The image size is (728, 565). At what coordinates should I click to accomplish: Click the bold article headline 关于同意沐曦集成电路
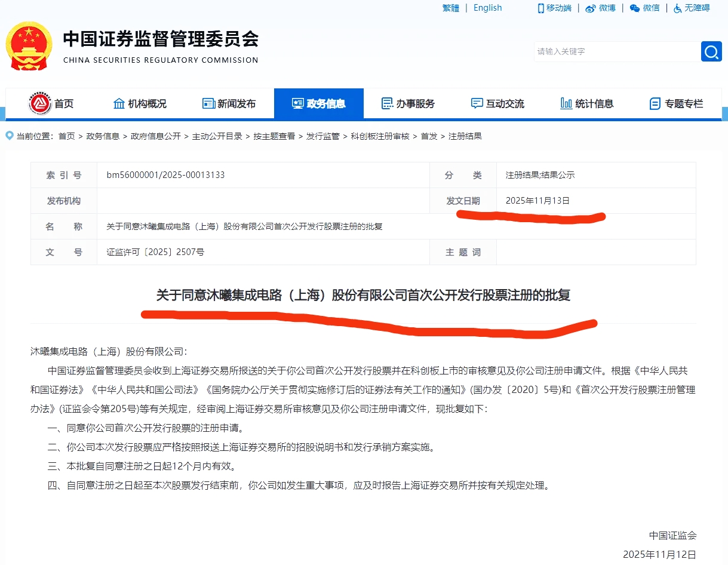tap(363, 295)
